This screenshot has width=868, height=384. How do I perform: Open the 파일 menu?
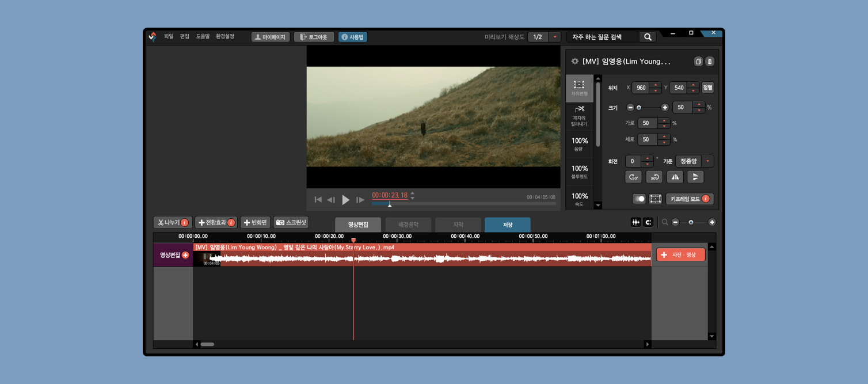tap(169, 36)
